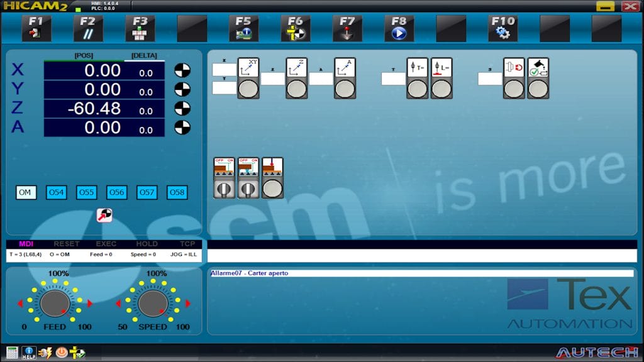Open the HELP info icon
Screen dimensions: 644x362
pos(29,353)
